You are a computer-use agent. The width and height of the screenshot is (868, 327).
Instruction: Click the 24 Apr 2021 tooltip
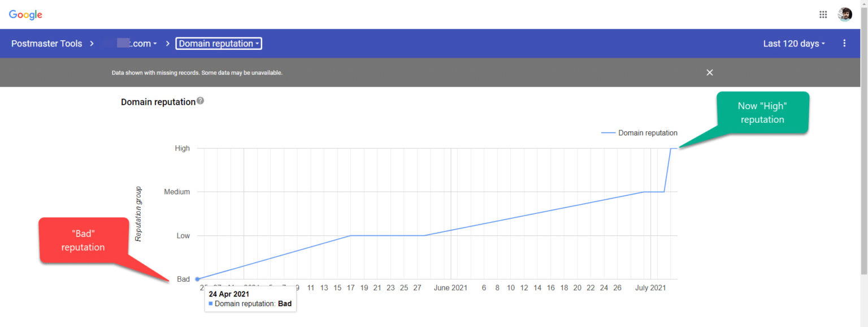click(250, 299)
